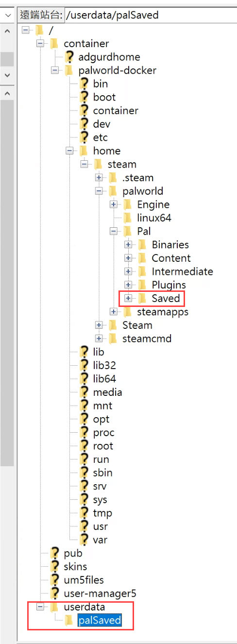The width and height of the screenshot is (237, 644).
Task: Expand the steamapps folder node
Action: [x=113, y=311]
